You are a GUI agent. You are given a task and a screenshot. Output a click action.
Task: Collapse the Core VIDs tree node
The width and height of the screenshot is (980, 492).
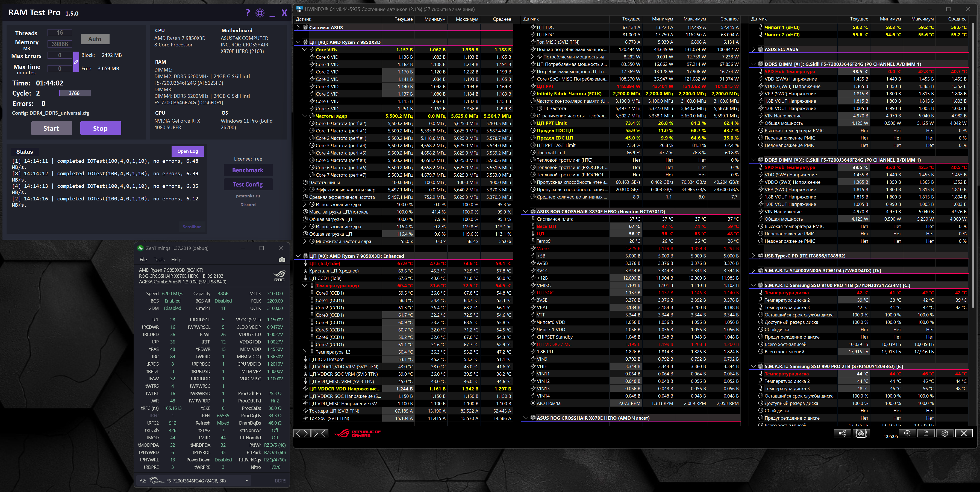[x=305, y=49]
